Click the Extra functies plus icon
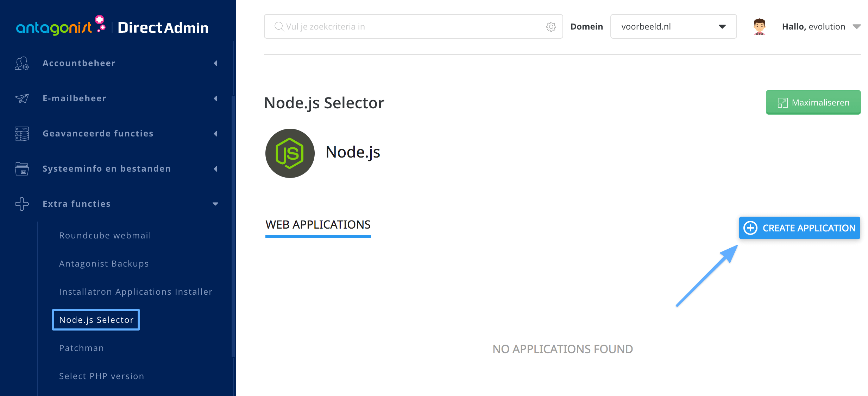This screenshot has height=396, width=868. click(22, 204)
